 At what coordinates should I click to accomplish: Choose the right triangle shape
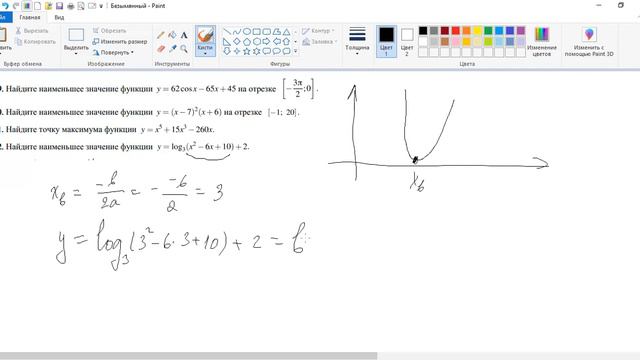click(x=227, y=41)
